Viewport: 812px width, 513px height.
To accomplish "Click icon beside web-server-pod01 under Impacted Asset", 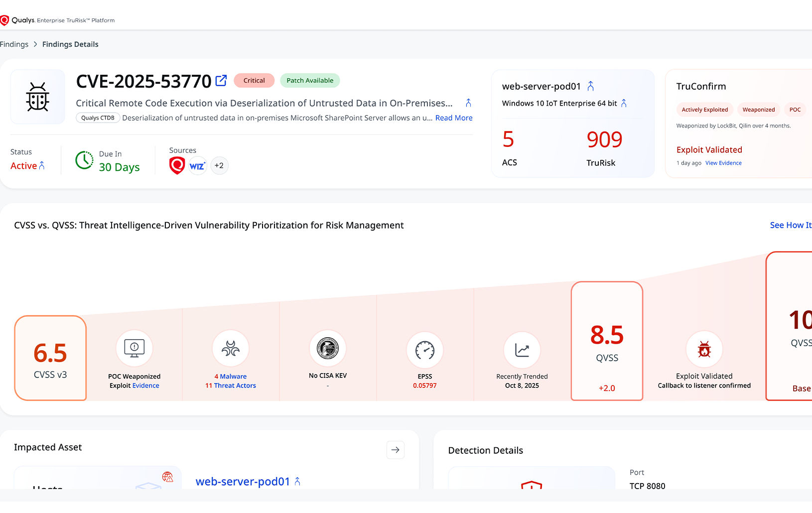I will point(297,481).
